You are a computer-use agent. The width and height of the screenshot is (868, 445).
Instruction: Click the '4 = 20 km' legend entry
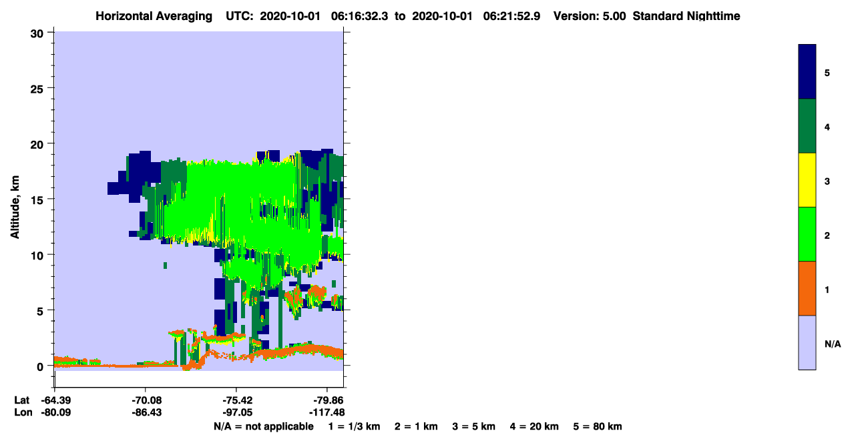point(534,426)
